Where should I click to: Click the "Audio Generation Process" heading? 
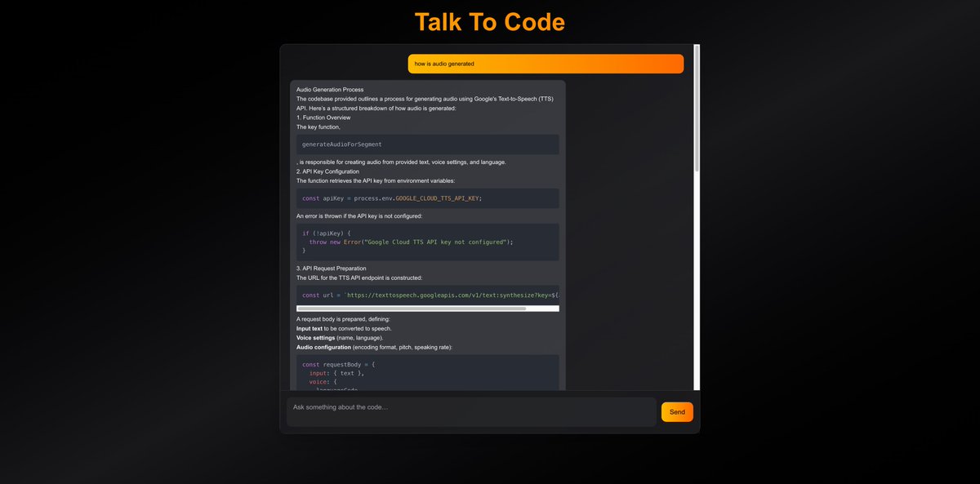pyautogui.click(x=330, y=90)
